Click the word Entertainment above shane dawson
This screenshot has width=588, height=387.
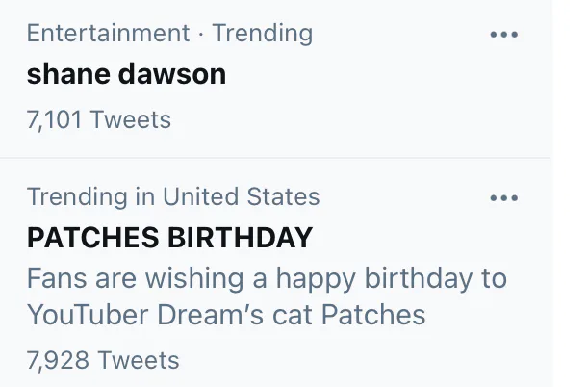(108, 33)
